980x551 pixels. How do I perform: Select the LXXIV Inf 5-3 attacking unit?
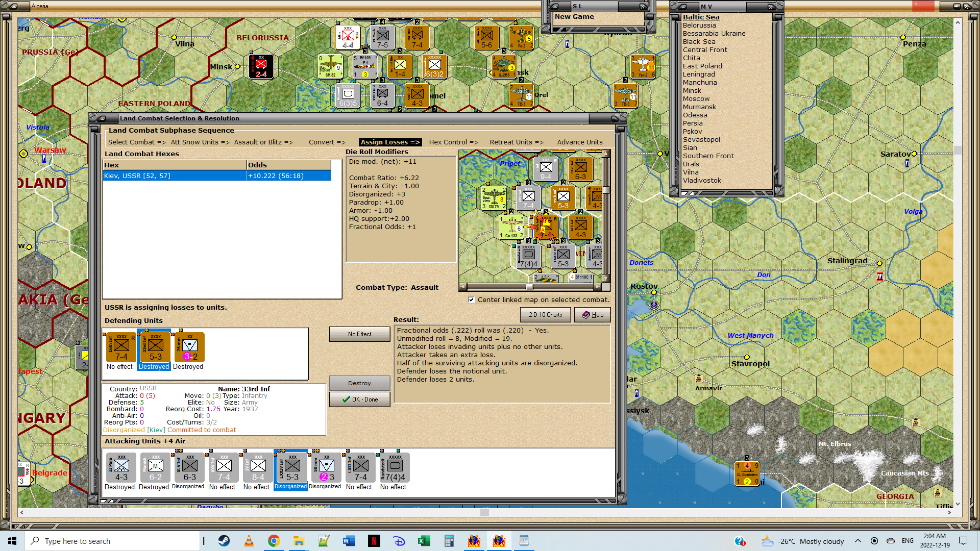(292, 468)
